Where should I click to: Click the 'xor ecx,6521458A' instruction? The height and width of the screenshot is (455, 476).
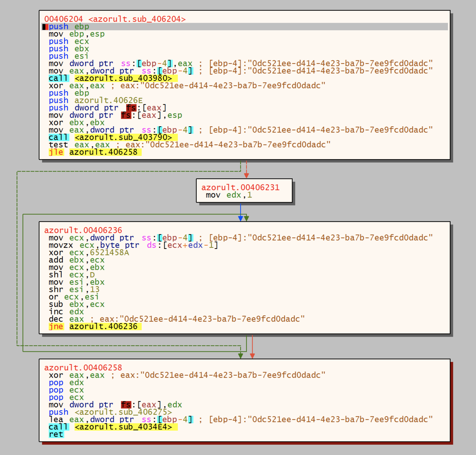(x=89, y=253)
